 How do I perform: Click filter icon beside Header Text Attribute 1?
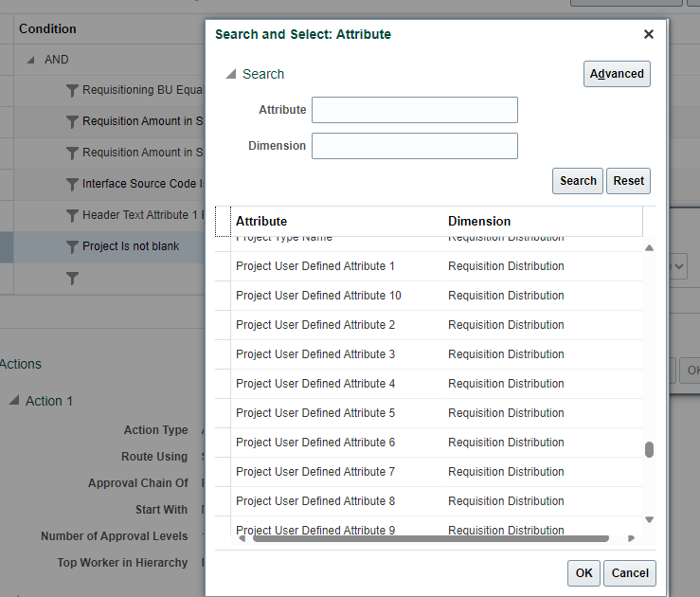pyautogui.click(x=72, y=215)
